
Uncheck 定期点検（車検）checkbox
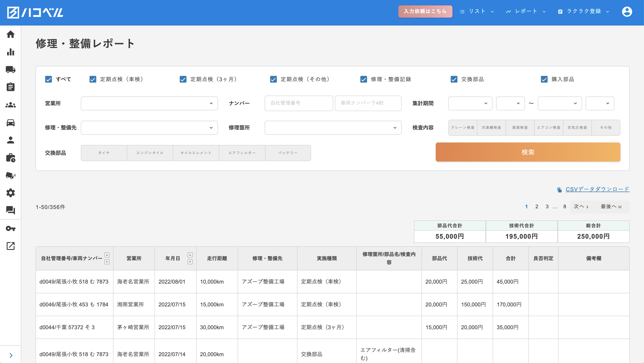pos(93,79)
